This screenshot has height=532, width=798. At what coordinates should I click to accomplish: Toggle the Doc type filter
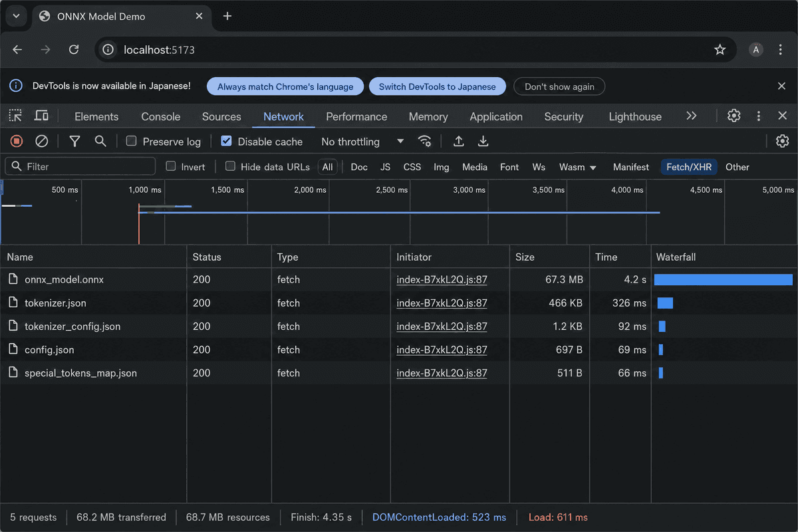point(359,167)
